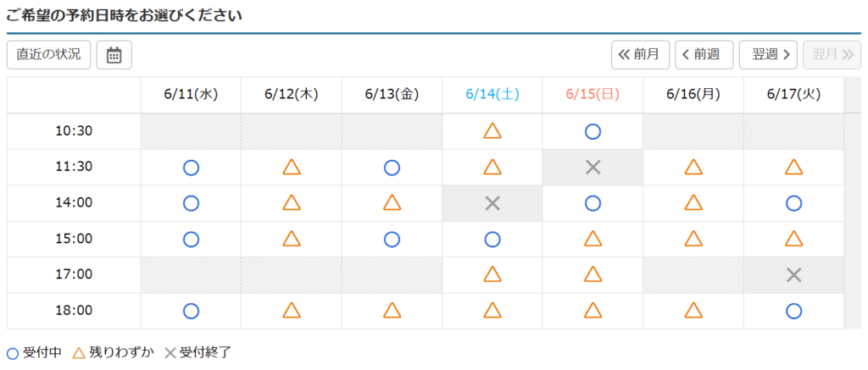This screenshot has height=370, width=868.
Task: Choose the circle slot on 6/17 at 18:00
Action: click(793, 311)
